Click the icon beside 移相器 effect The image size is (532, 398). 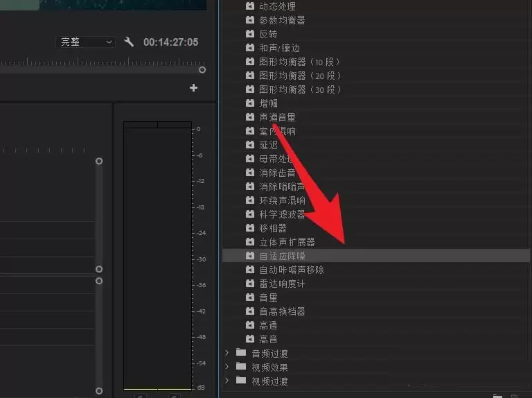[249, 228]
